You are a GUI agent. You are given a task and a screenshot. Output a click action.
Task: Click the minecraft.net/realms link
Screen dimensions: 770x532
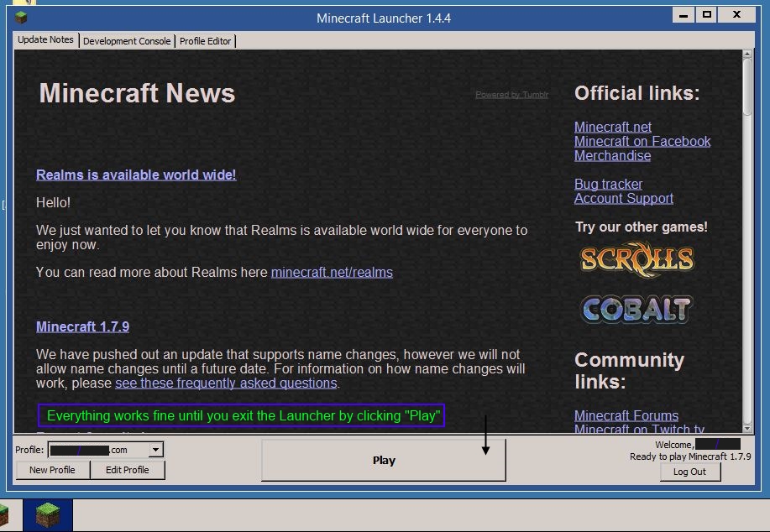point(332,272)
